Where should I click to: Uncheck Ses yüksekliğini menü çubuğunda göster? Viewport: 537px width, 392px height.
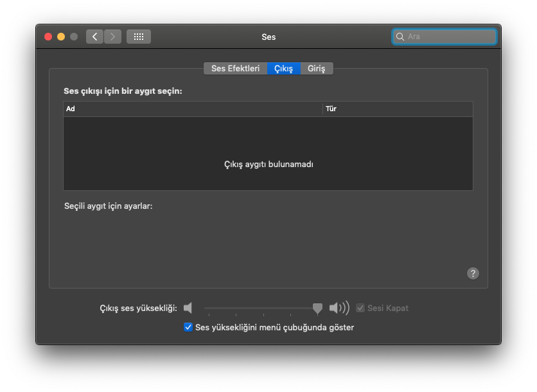click(x=188, y=327)
